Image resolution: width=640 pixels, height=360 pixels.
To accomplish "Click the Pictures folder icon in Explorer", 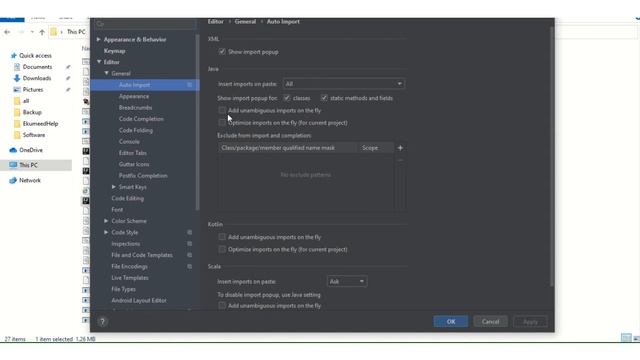I will (17, 89).
